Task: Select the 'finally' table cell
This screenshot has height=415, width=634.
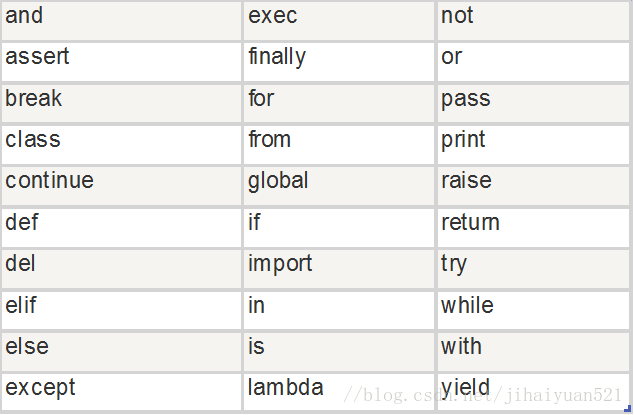Action: tap(339, 62)
